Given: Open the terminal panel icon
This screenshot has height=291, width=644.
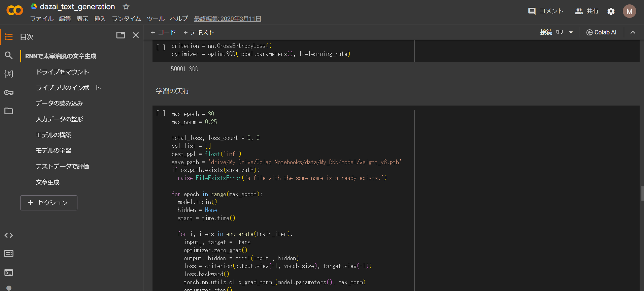Looking at the screenshot, I should 9,272.
